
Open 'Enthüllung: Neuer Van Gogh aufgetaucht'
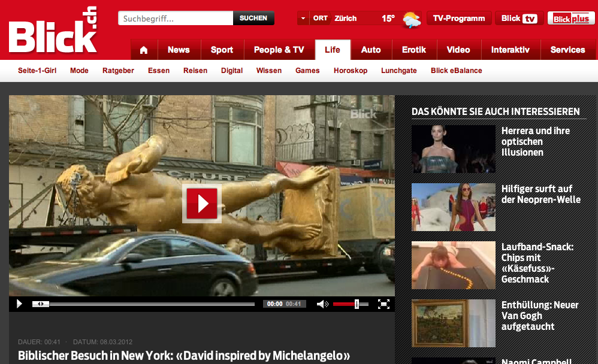point(540,316)
